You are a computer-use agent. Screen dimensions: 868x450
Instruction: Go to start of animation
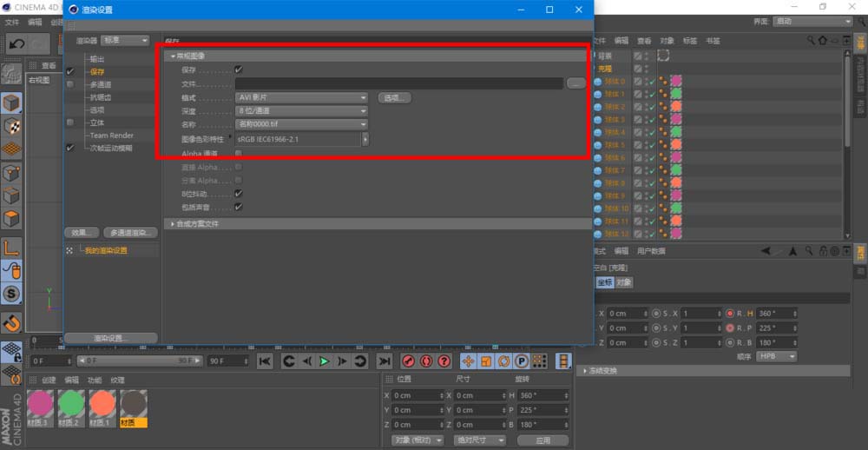coord(265,361)
